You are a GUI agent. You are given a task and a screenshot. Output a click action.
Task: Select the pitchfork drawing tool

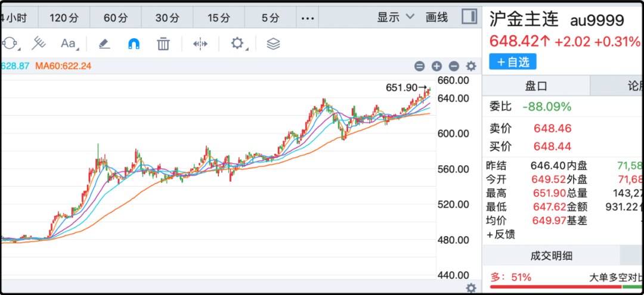click(x=39, y=44)
